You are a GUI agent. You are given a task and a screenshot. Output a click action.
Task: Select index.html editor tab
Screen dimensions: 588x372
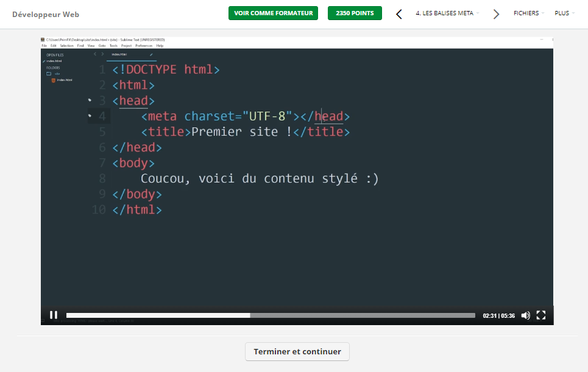tap(131, 55)
